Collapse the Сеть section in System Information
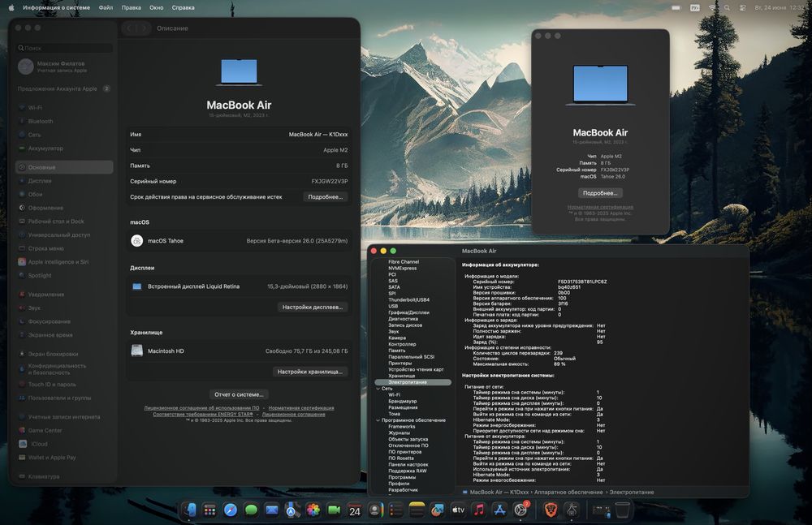Image resolution: width=812 pixels, height=525 pixels. tap(378, 389)
